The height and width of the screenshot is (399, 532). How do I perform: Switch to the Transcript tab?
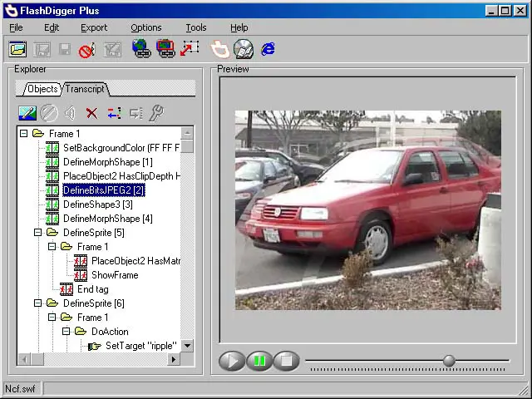85,89
